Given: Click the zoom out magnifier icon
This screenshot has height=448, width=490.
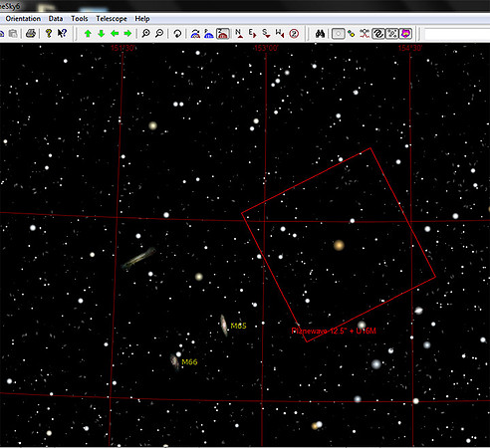Looking at the screenshot, I should (x=159, y=34).
